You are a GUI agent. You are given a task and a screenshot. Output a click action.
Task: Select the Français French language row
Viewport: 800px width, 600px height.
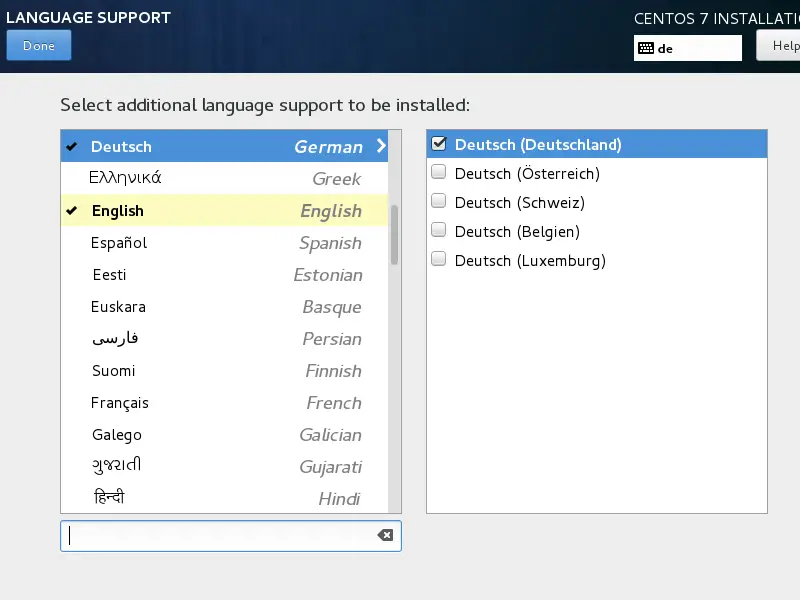(x=224, y=403)
